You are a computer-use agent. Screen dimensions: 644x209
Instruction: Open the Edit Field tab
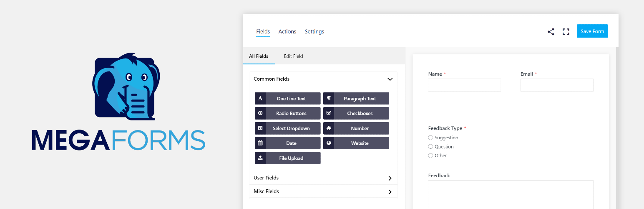294,56
